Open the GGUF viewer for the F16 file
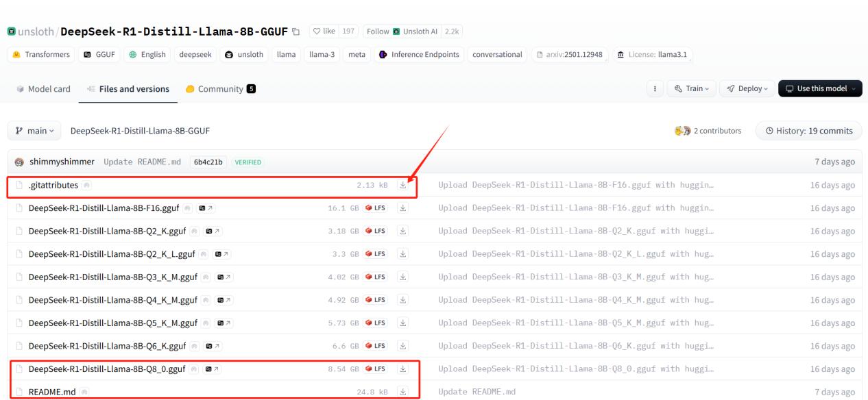The image size is (868, 400). (x=207, y=208)
